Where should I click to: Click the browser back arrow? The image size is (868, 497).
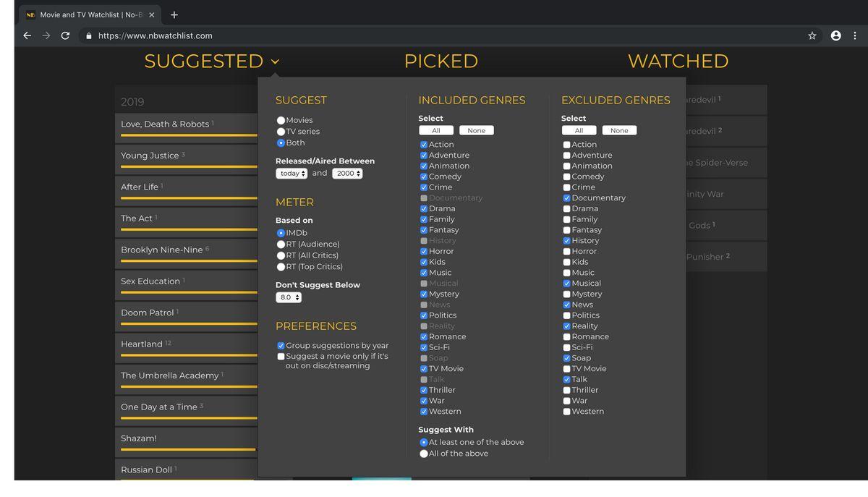(27, 35)
